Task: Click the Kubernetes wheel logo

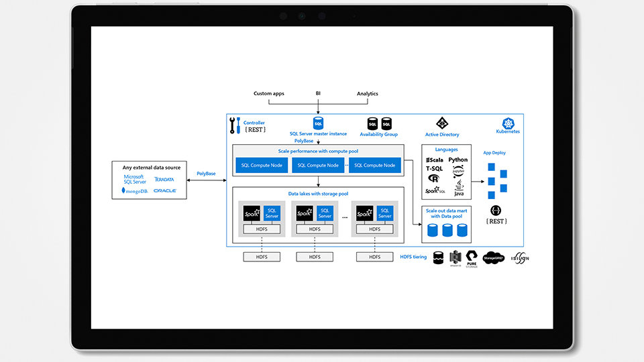Action: [508, 123]
